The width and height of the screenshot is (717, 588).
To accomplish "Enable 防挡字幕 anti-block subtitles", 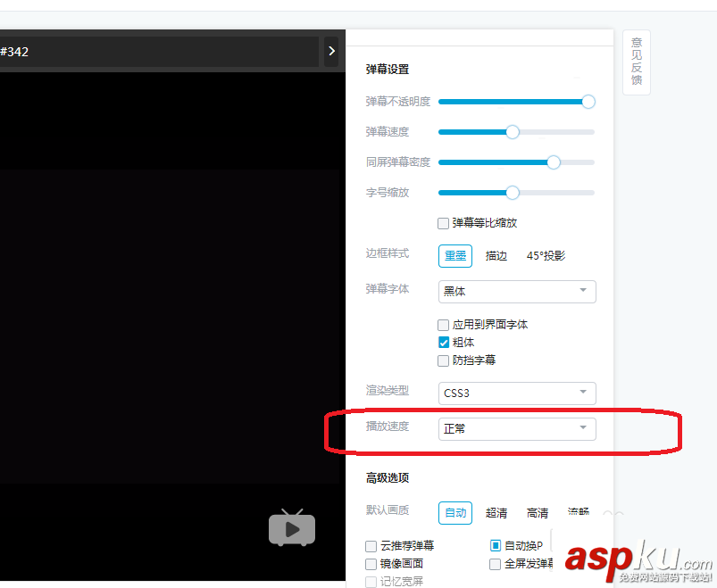I will 443,360.
